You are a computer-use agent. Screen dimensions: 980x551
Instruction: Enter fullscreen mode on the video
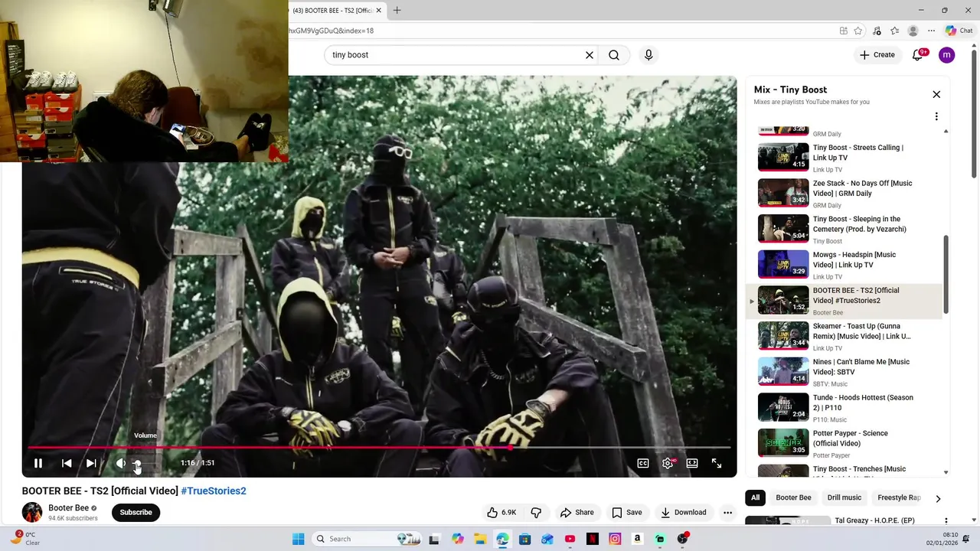[717, 463]
